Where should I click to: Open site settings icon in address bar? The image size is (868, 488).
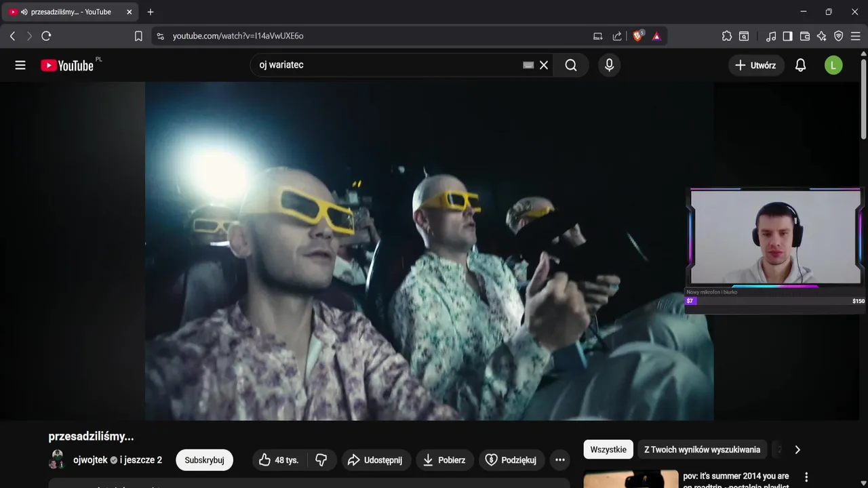coord(160,36)
